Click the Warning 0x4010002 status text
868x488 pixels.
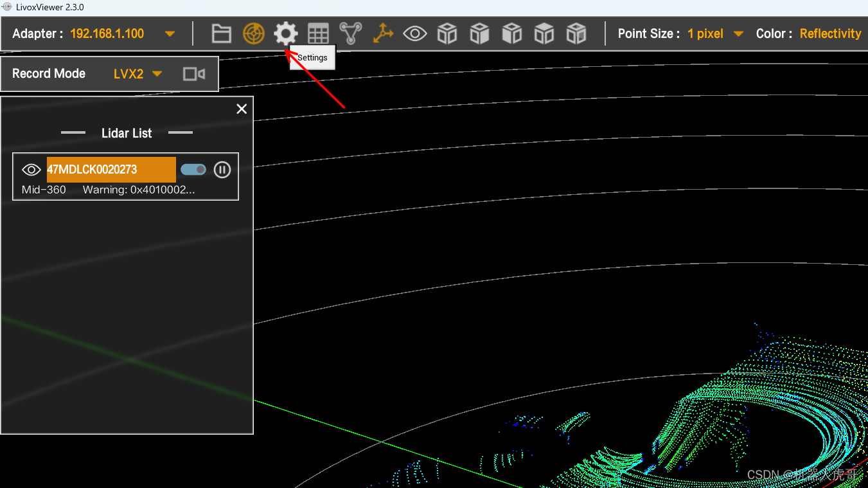[138, 190]
